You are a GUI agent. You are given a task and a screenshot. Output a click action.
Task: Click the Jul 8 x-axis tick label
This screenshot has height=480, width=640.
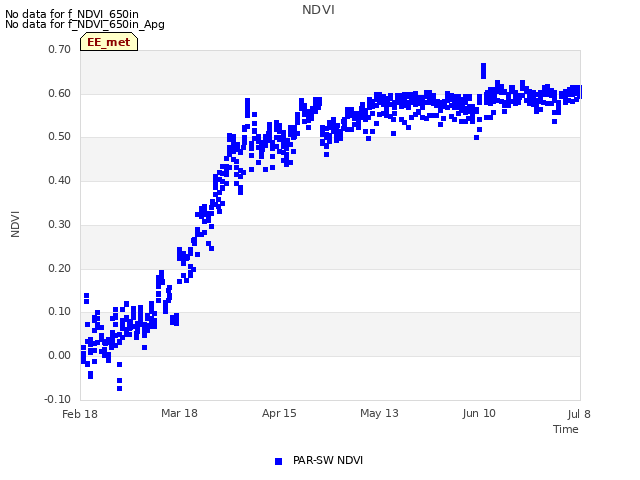(579, 414)
